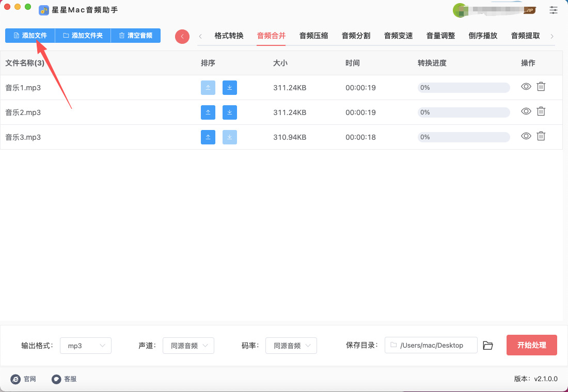568x392 pixels.
Task: Expand the 码率 bitrate dropdown
Action: click(x=291, y=346)
